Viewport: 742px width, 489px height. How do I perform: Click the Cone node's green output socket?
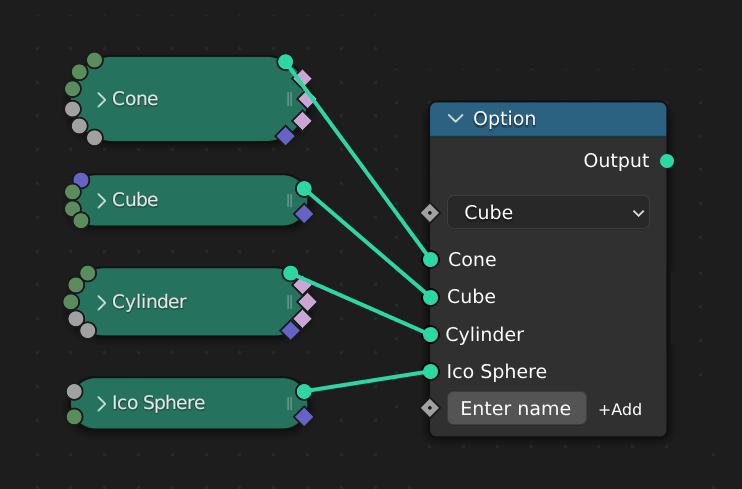(x=285, y=62)
